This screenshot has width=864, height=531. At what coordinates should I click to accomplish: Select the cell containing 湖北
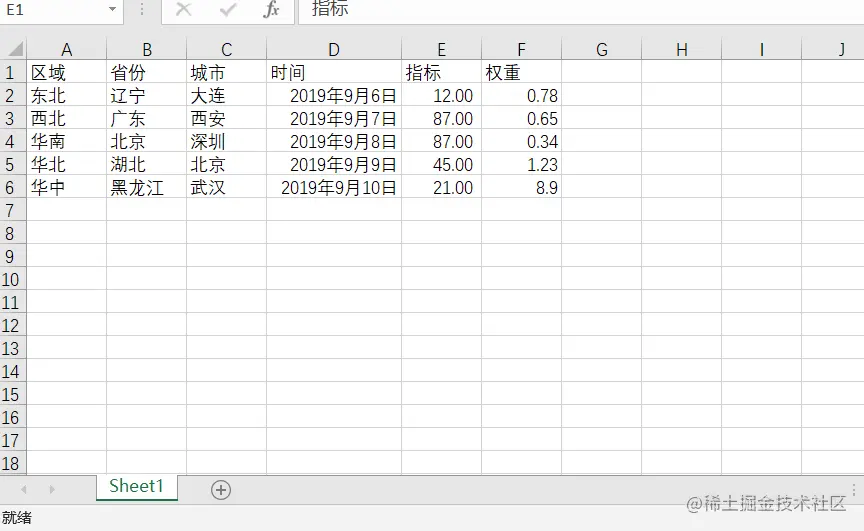click(x=147, y=165)
